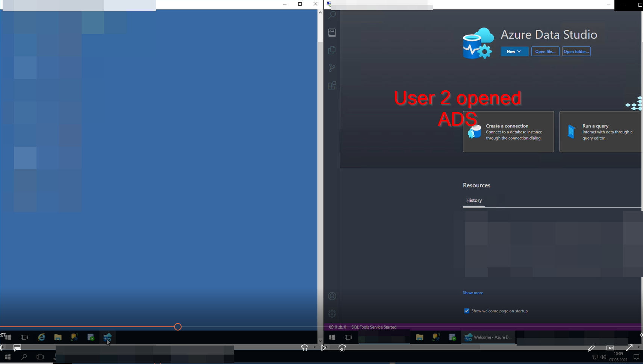
Task: Expand the New dropdown button
Action: coord(514,52)
